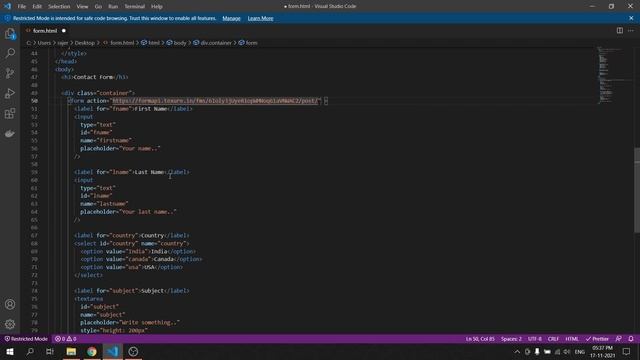The width and height of the screenshot is (640, 360).
Task: Click the Spaces: 2 indentation setting
Action: (511, 339)
